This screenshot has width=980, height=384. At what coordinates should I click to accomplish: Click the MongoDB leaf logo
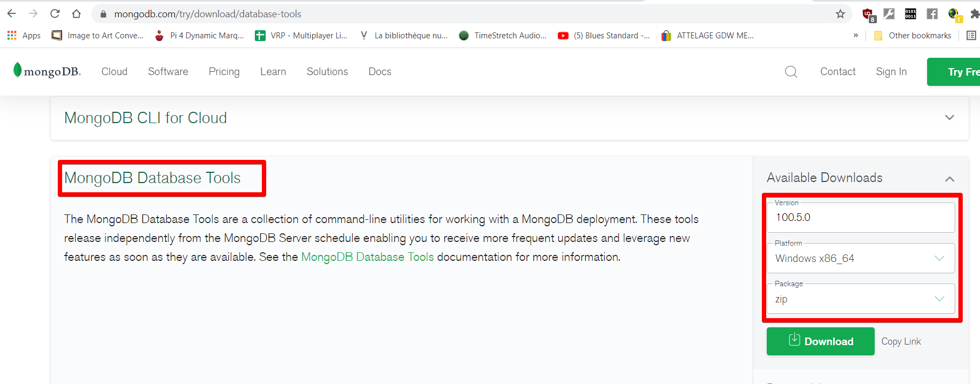click(x=47, y=71)
